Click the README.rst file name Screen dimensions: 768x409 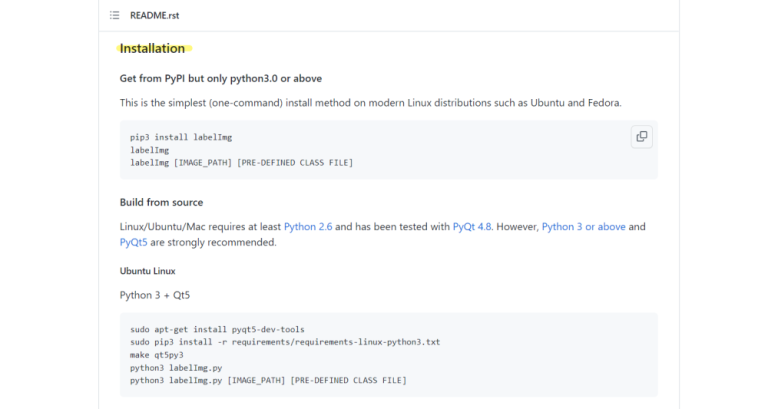[155, 16]
